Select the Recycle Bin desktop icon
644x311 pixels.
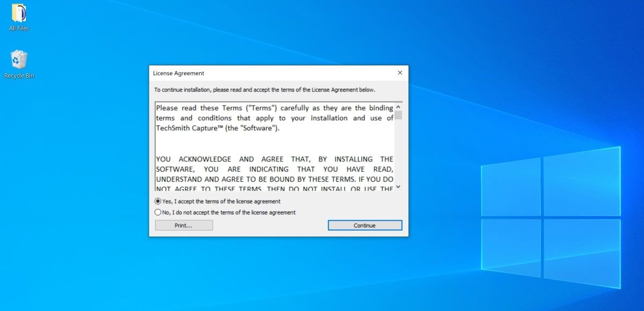[19, 64]
